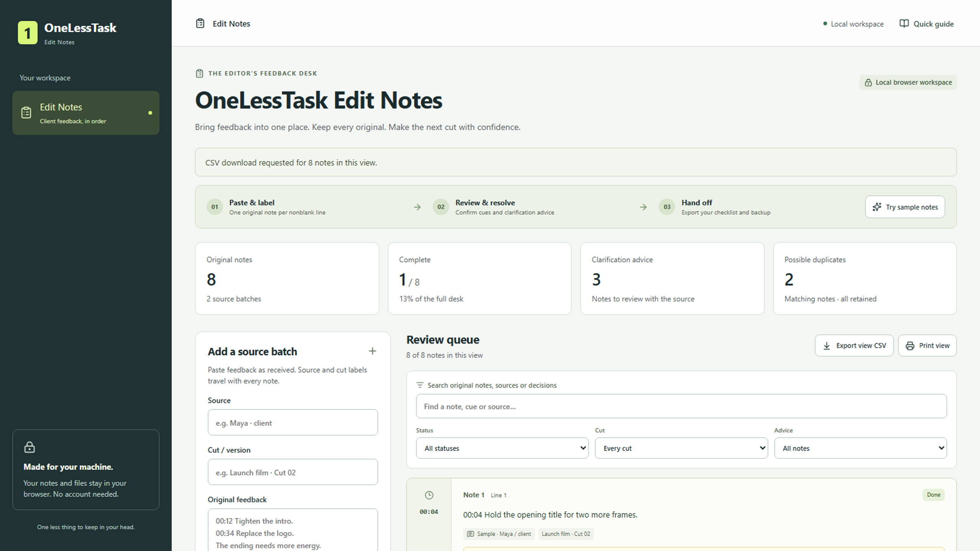The width and height of the screenshot is (980, 551).
Task: Click the book icon next to Quick guide
Action: (904, 24)
